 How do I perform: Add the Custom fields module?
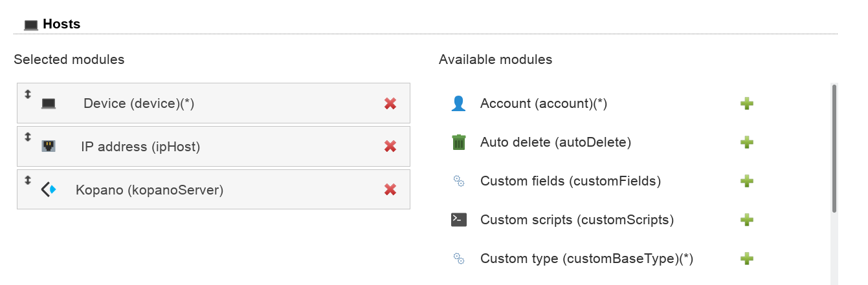coord(746,181)
